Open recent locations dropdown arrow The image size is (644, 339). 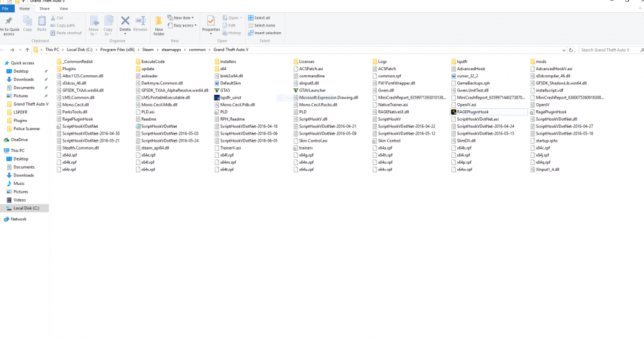click(x=20, y=50)
